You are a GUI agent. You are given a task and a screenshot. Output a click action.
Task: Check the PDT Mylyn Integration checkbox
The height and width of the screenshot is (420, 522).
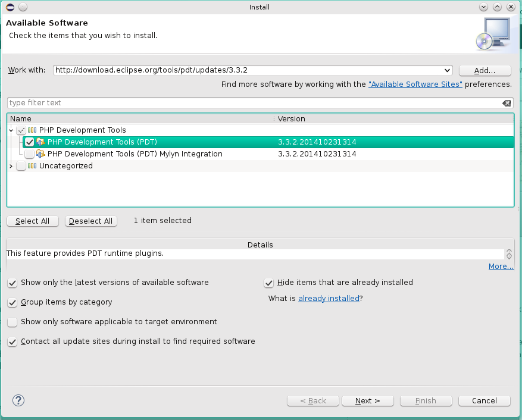[29, 154]
